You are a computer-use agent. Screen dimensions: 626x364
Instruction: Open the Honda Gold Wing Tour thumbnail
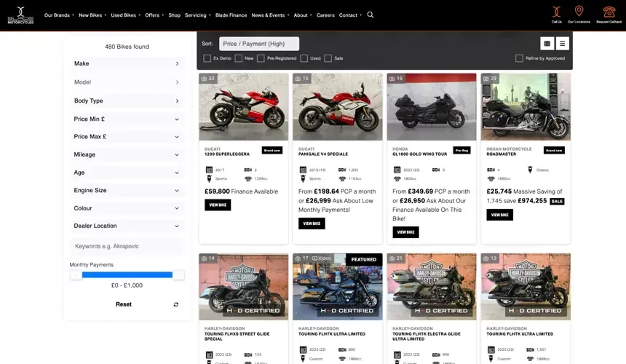click(432, 107)
